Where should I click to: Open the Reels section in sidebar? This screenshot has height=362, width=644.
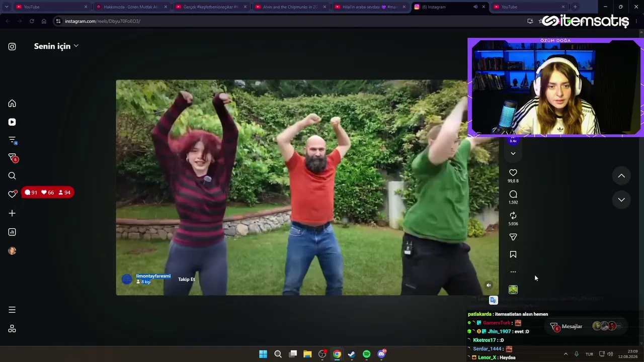click(x=12, y=122)
